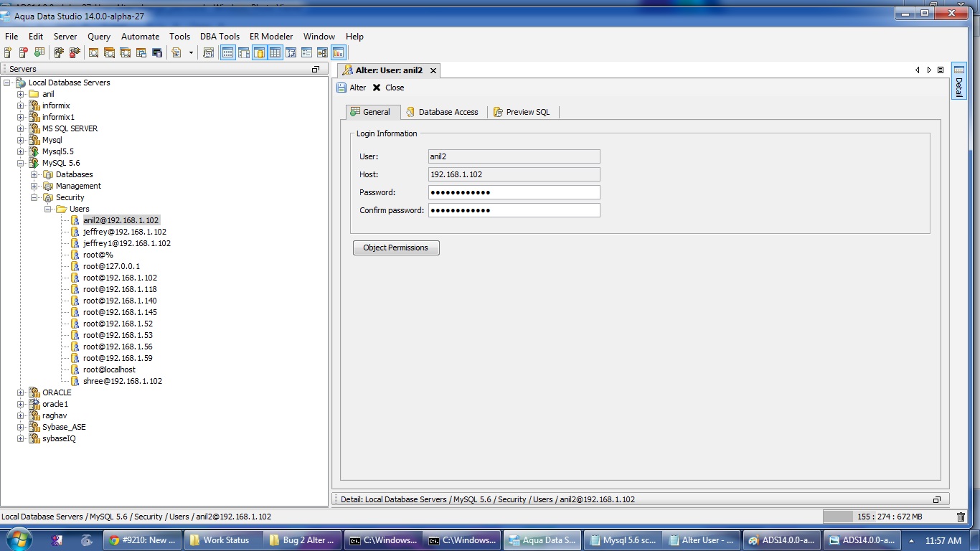The width and height of the screenshot is (980, 551).
Task: Go to next tab with the right arrow
Action: (x=929, y=70)
